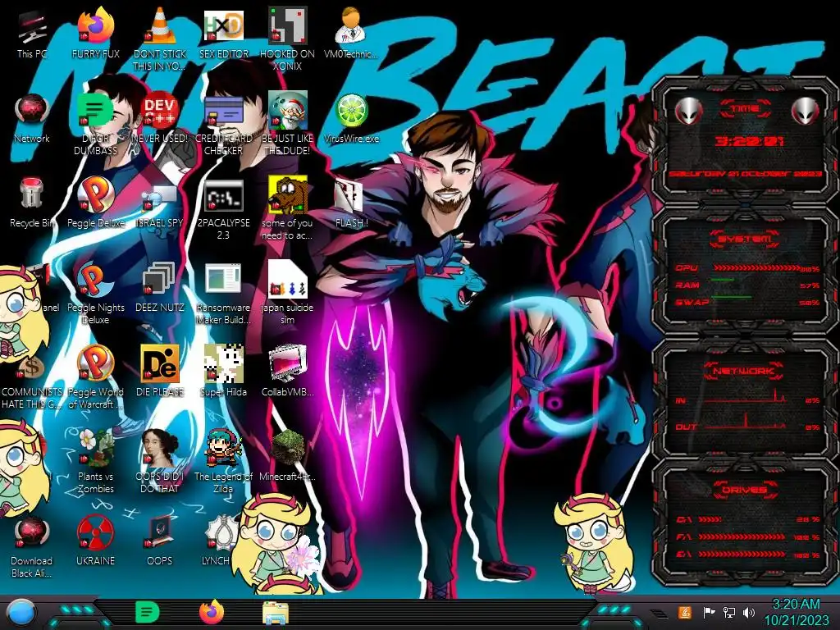The height and width of the screenshot is (630, 840).
Task: Click the DRIVES header in the widget
Action: tap(745, 490)
